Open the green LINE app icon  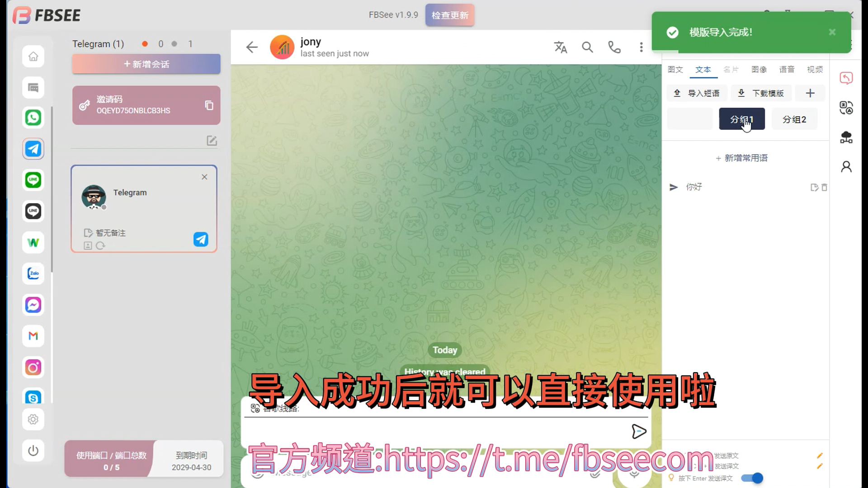(x=33, y=180)
